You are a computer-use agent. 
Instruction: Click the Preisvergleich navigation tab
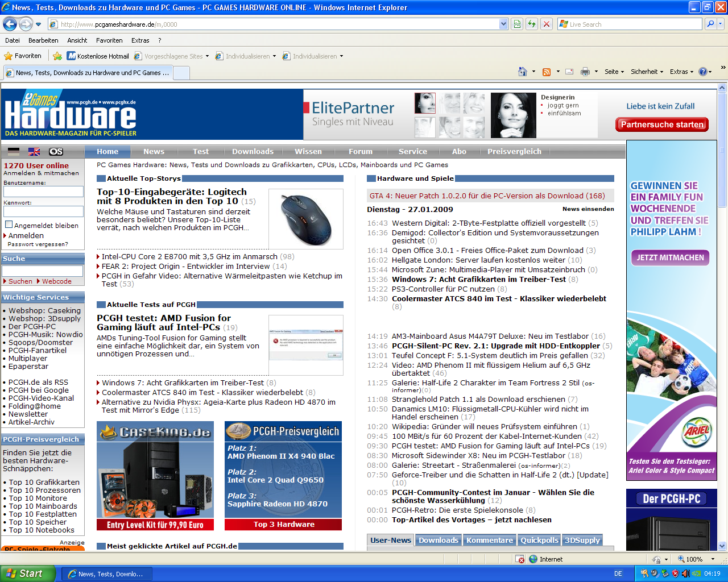[514, 151]
